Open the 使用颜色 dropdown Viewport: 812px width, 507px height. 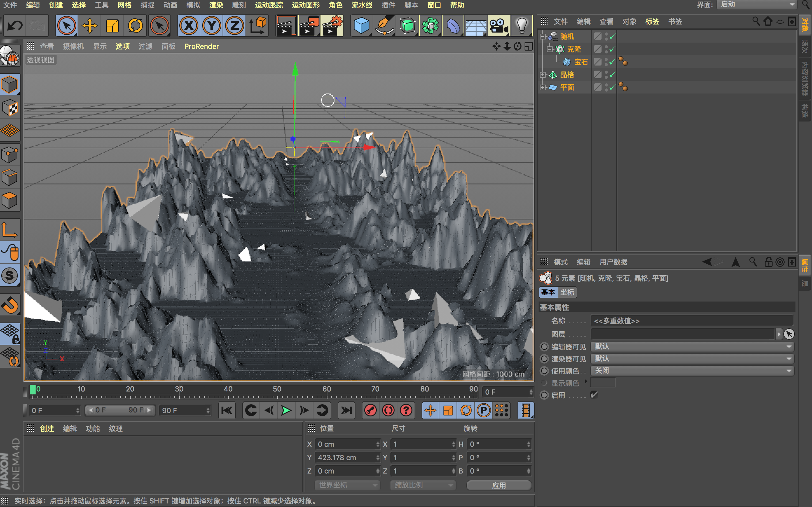[x=692, y=371]
